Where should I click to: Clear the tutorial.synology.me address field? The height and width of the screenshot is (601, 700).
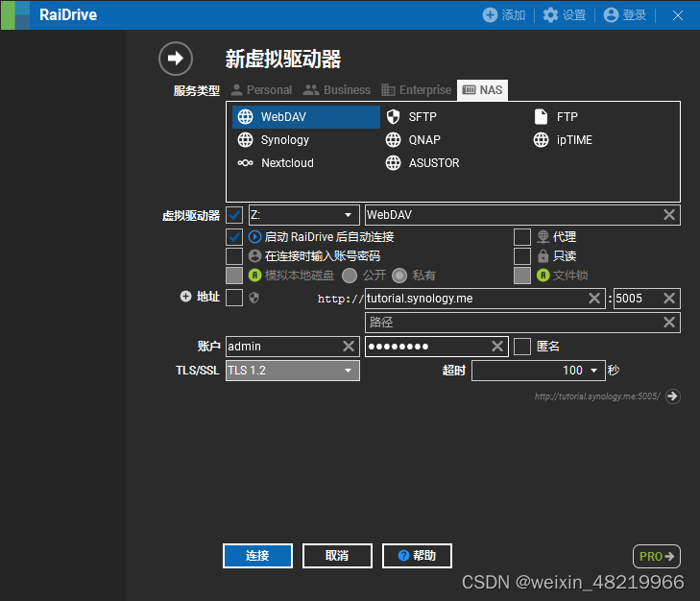point(594,299)
